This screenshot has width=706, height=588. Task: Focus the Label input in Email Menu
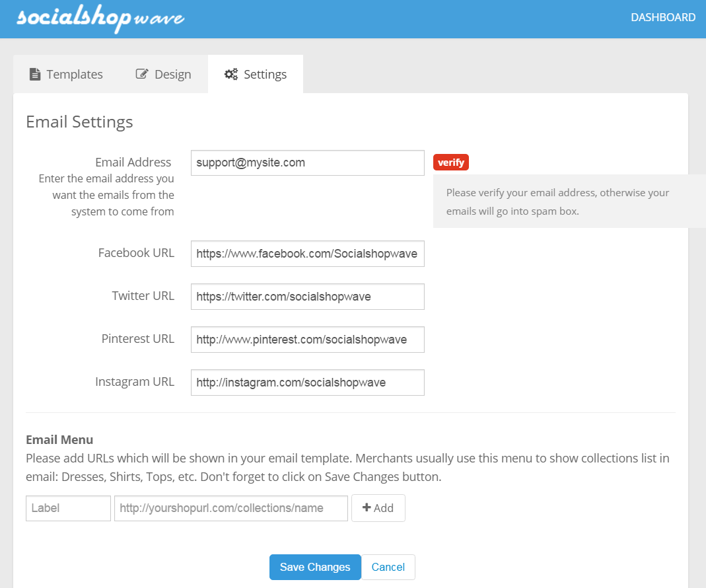(69, 508)
